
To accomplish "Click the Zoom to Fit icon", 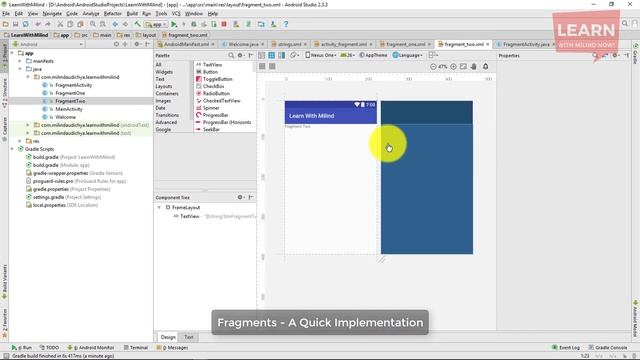I will pos(463,67).
